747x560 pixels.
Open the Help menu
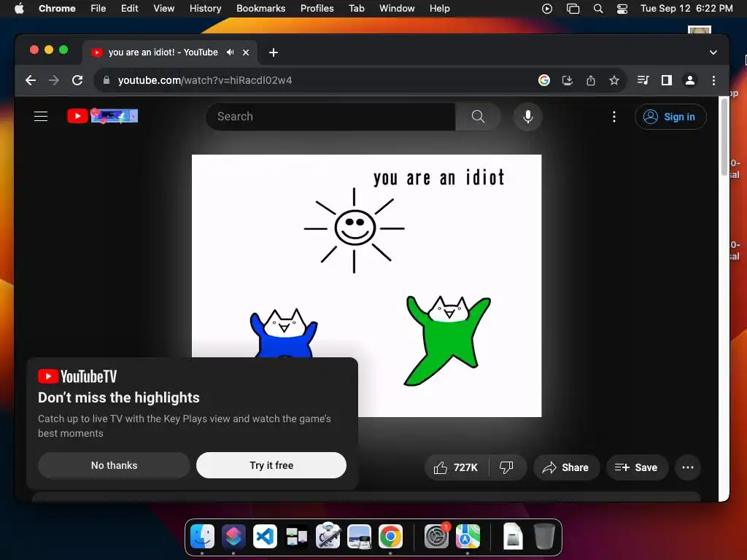[x=439, y=8]
